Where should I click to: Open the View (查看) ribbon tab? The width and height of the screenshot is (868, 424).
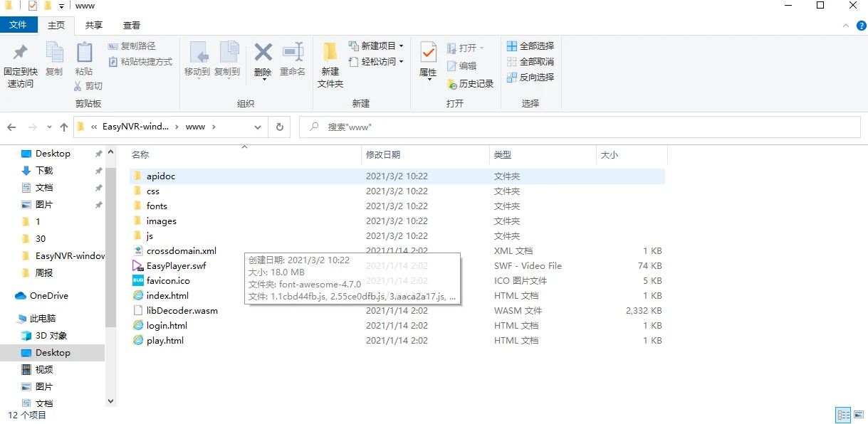pyautogui.click(x=132, y=26)
